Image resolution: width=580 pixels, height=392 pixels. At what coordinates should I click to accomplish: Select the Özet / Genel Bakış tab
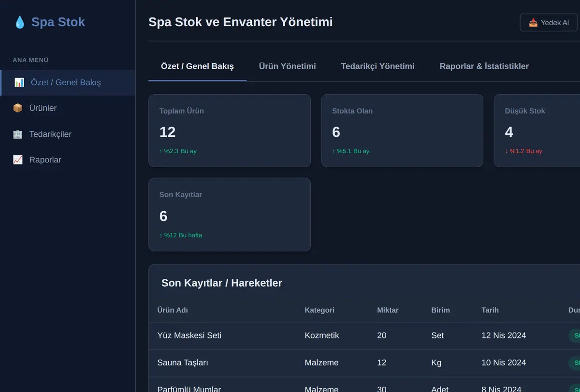[197, 66]
